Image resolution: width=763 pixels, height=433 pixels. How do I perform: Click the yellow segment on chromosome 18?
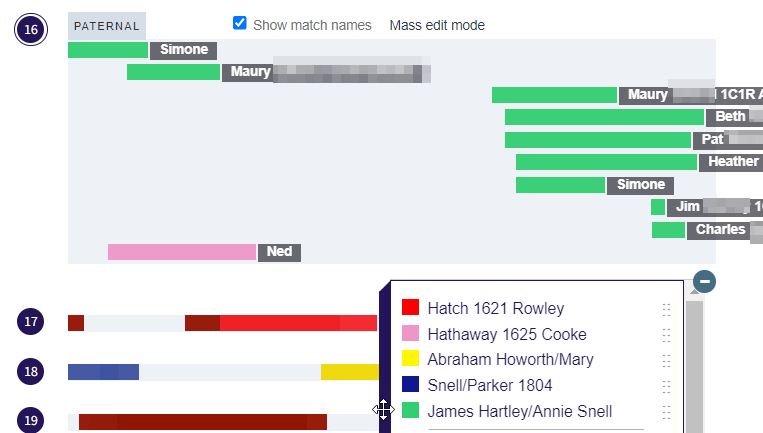coord(349,372)
